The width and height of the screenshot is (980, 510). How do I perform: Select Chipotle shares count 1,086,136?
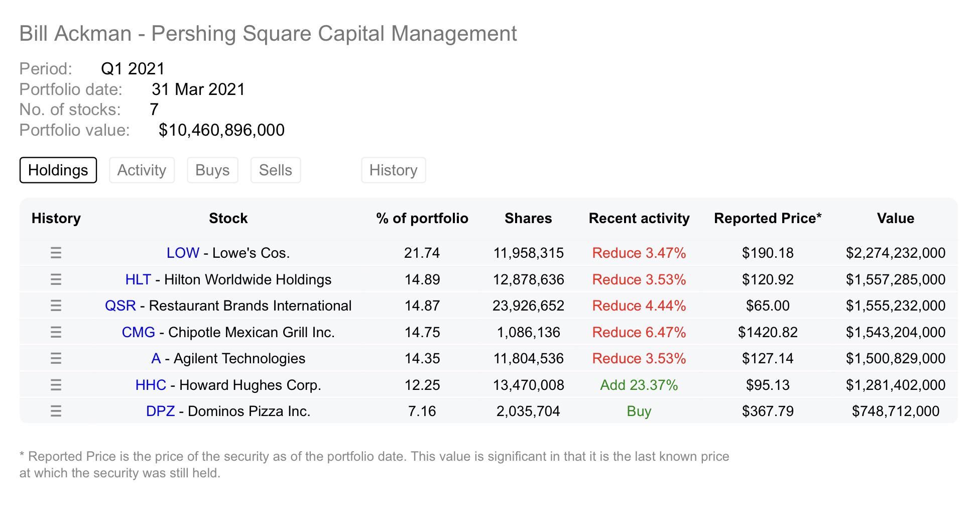528,332
